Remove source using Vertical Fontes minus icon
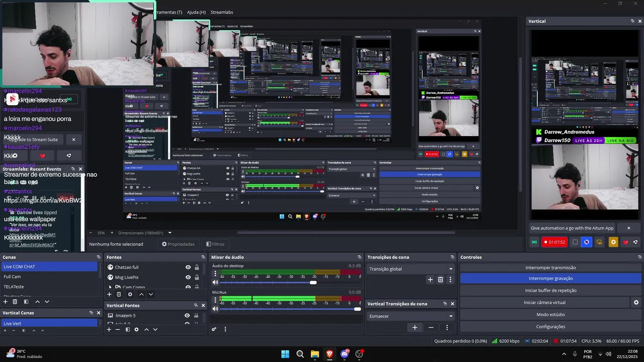The height and width of the screenshot is (362, 644). (118, 329)
